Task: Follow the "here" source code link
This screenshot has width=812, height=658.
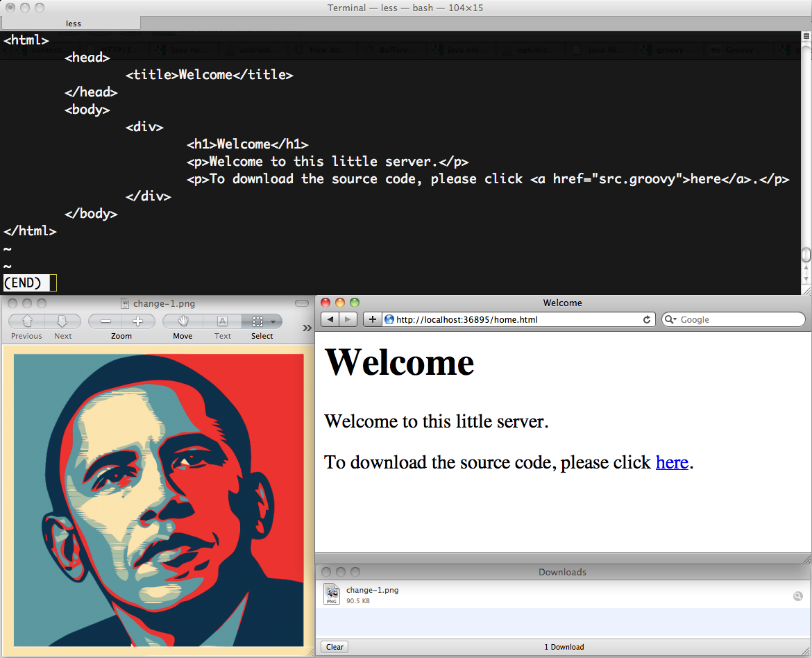Action: click(x=672, y=462)
